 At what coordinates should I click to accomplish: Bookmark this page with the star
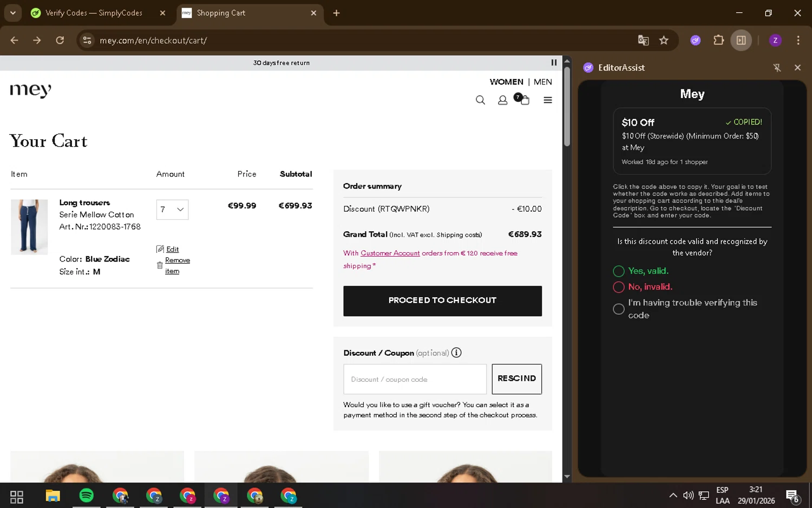click(664, 40)
